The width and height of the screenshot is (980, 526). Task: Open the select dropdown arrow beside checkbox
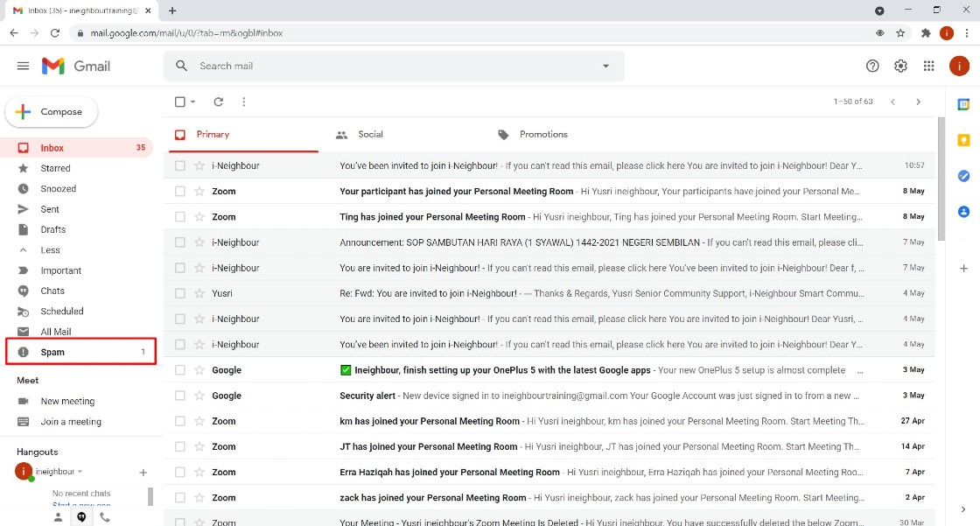point(193,102)
